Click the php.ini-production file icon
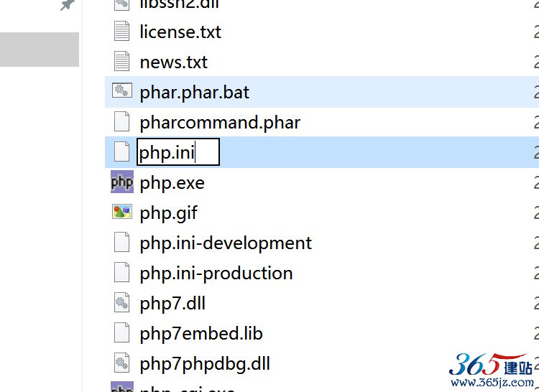 (121, 272)
